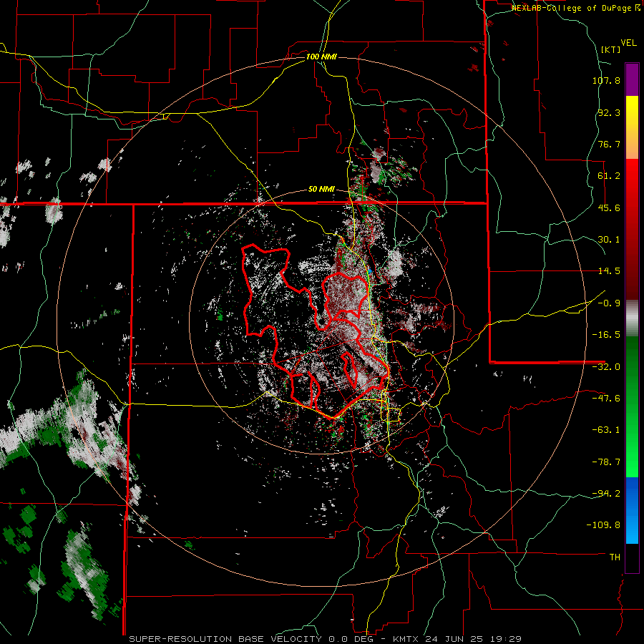Select the 45.6 scale value

point(609,208)
